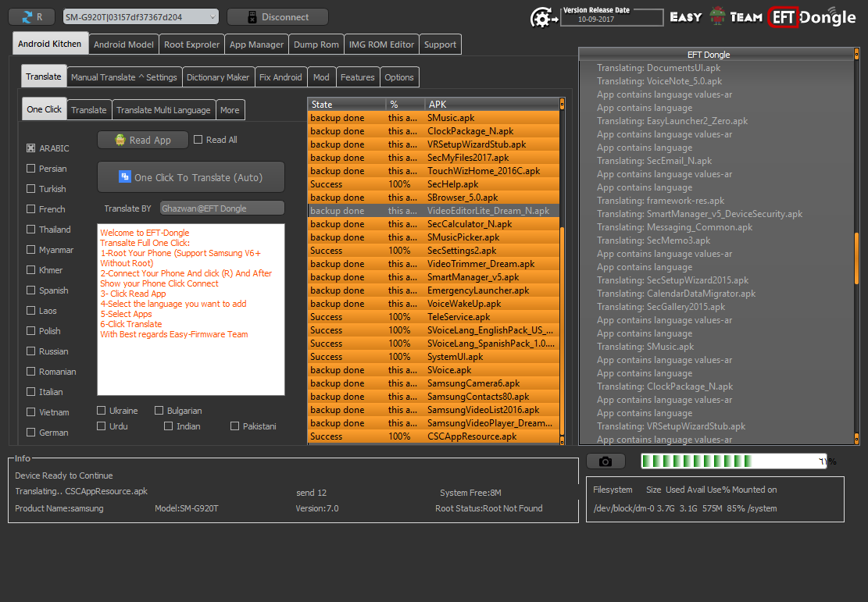
Task: Check the Italian language checkbox
Action: pos(31,392)
